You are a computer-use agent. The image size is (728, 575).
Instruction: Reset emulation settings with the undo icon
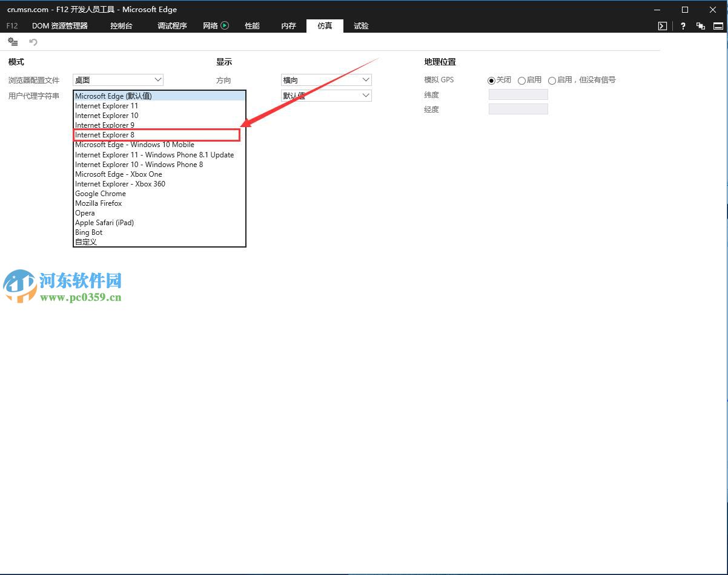click(33, 41)
